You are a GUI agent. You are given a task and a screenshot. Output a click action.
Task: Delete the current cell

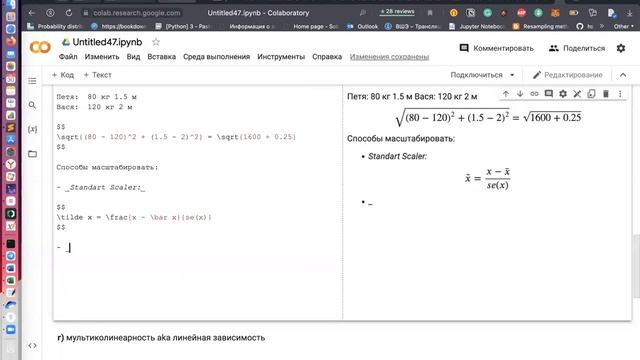click(606, 94)
